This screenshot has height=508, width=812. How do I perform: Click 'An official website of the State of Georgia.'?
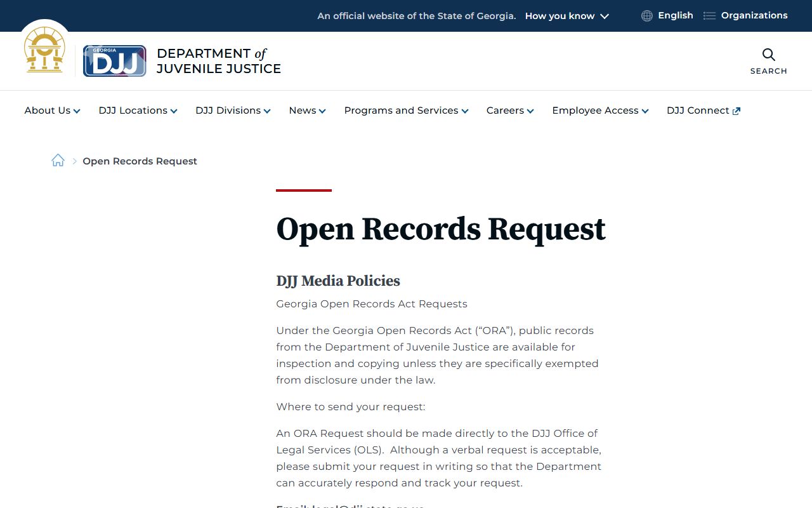(x=417, y=16)
